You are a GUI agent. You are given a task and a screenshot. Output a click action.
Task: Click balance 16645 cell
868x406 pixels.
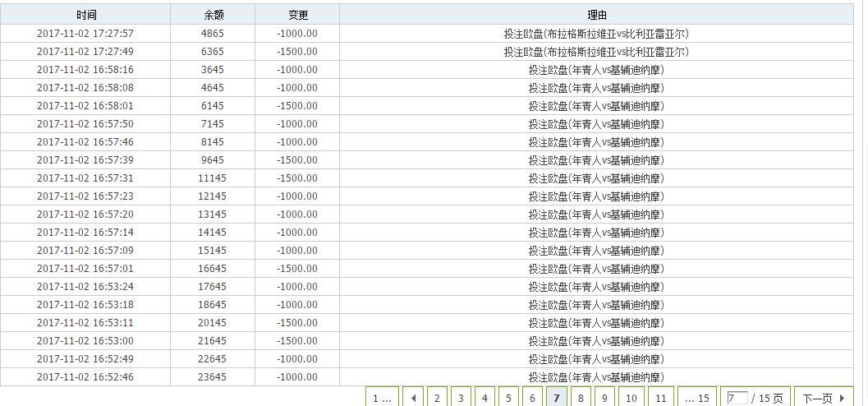coord(213,269)
